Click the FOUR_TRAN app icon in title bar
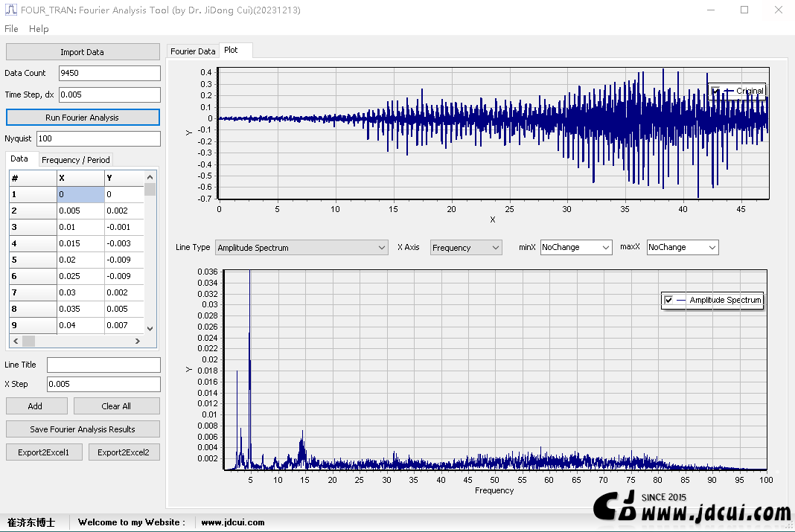This screenshot has width=795, height=532. click(x=10, y=10)
